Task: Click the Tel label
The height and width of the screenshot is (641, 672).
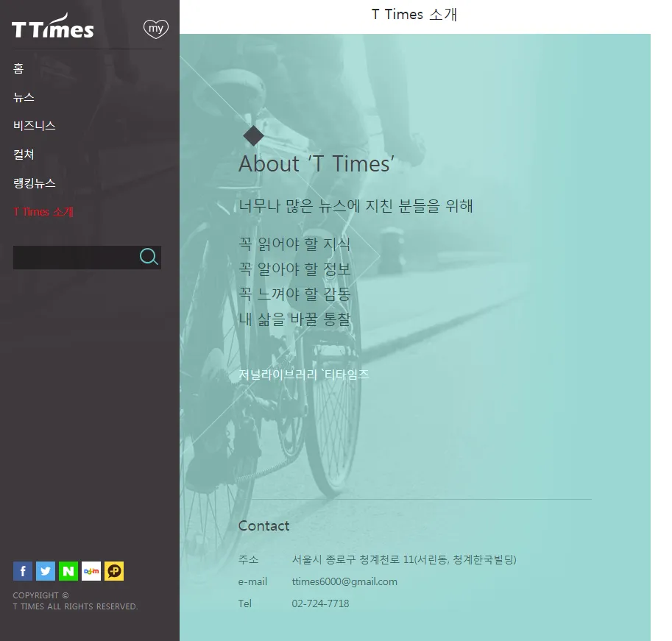Action: pos(245,603)
